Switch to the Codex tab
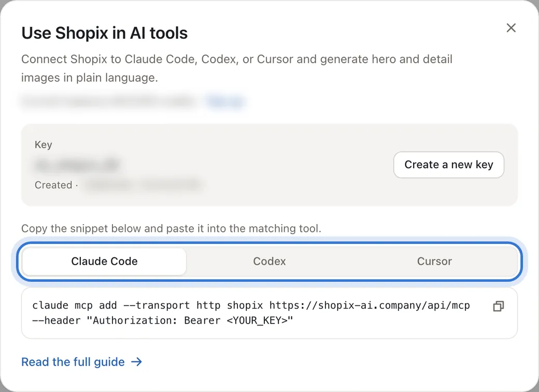Viewport: 539px width, 392px height. [x=269, y=262]
